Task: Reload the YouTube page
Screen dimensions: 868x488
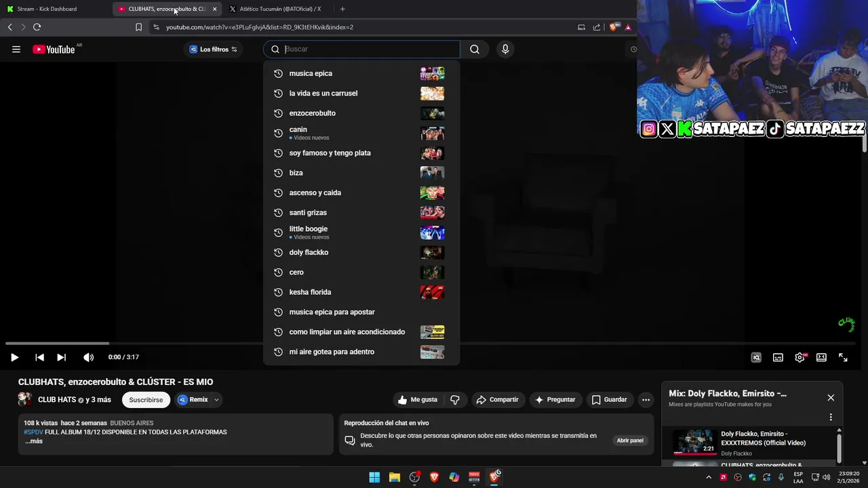Action: coord(37,27)
